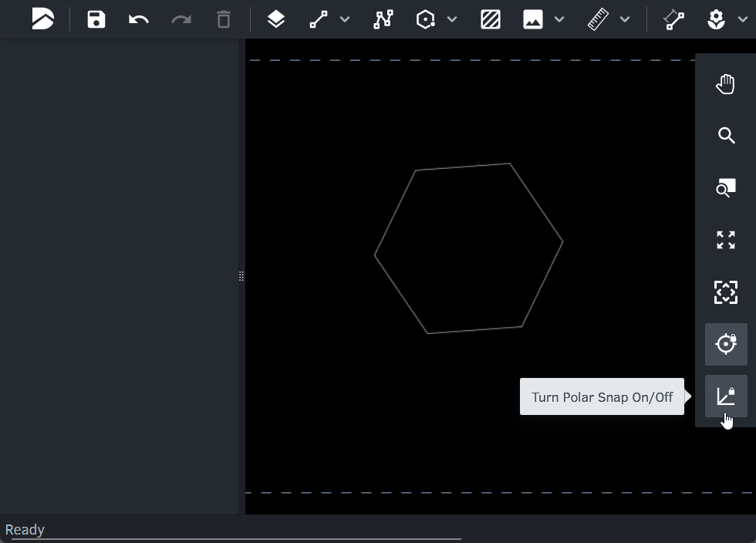Click the trash can Delete icon
This screenshot has height=543, width=756.
click(x=224, y=19)
